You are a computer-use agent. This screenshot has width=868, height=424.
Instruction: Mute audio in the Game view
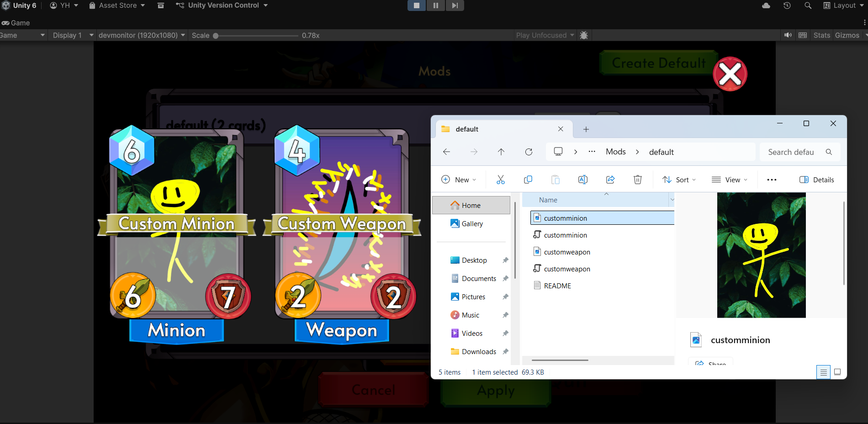[x=788, y=35]
